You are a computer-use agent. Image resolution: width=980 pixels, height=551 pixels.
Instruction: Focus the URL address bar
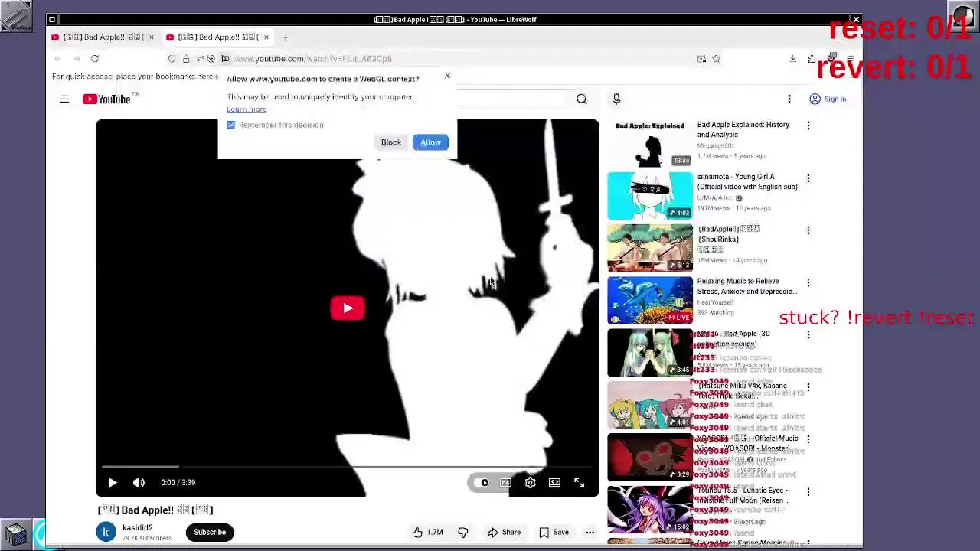(459, 59)
